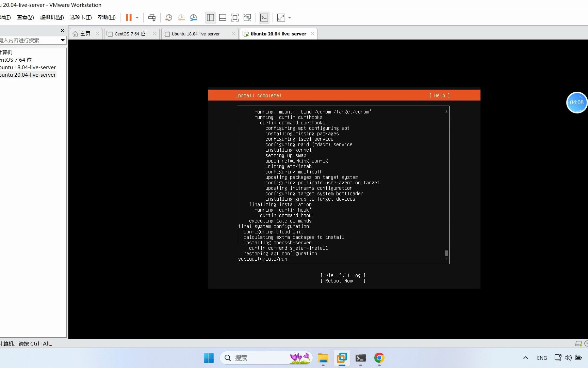588x368 pixels.
Task: Take a snapshot of this VM
Action: tap(169, 17)
